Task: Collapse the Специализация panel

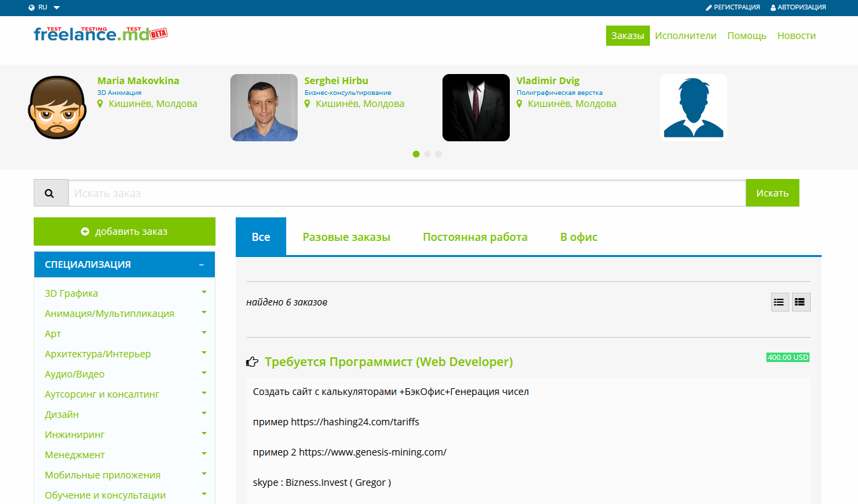Action: click(x=201, y=265)
